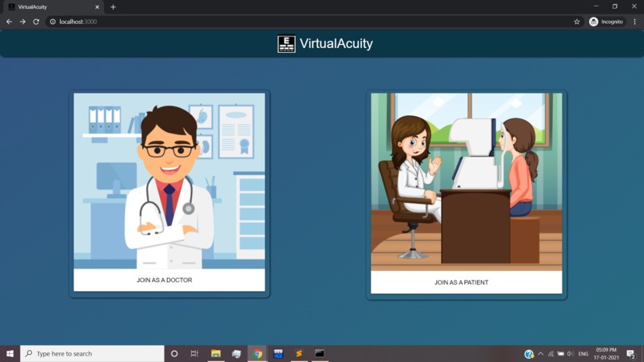Open a new tab with plus button

pos(113,7)
